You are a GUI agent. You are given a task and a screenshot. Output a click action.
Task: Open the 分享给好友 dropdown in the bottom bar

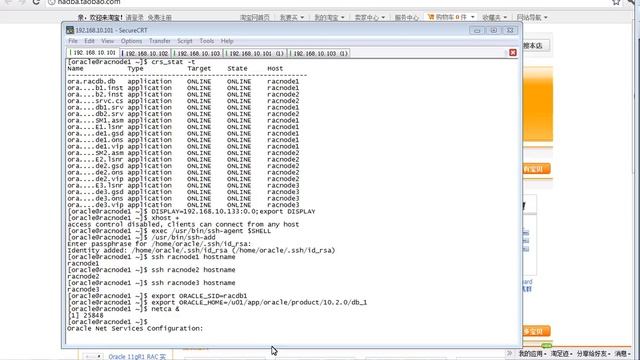tap(593, 353)
